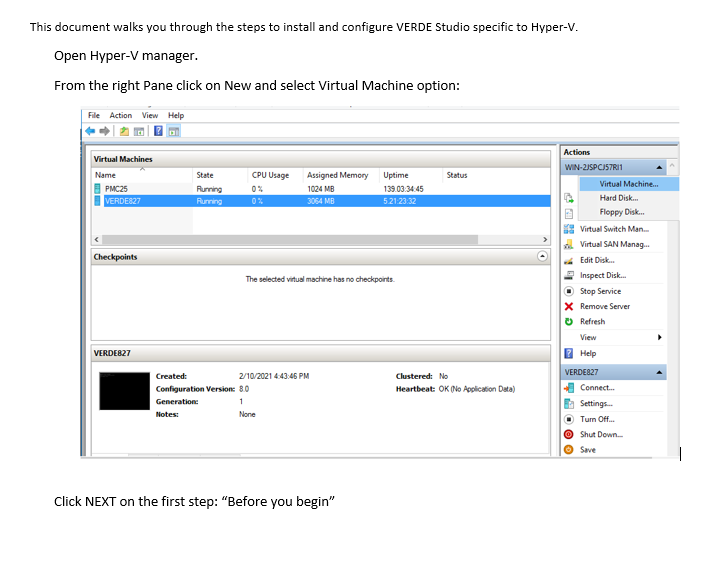Click the horizontal scrollbar right arrow

[x=545, y=239]
